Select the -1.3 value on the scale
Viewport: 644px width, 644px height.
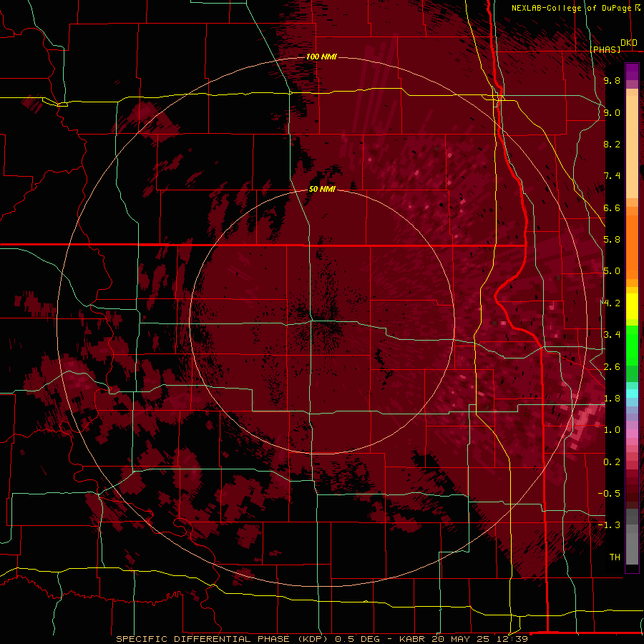pyautogui.click(x=609, y=525)
